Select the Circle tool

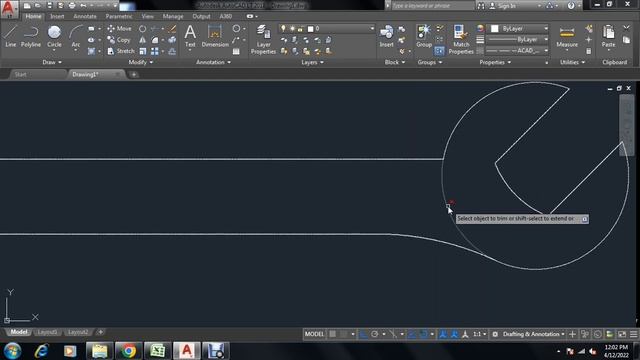click(x=54, y=36)
